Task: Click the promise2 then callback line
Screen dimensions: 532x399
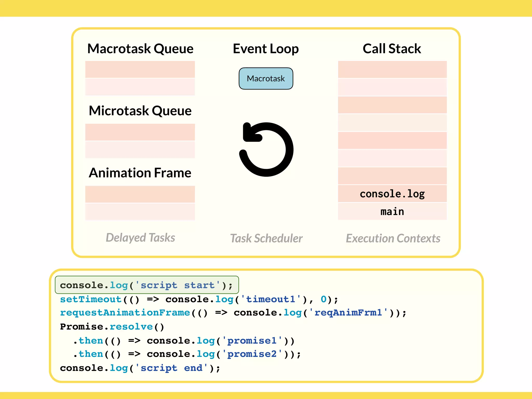Action: pos(187,354)
